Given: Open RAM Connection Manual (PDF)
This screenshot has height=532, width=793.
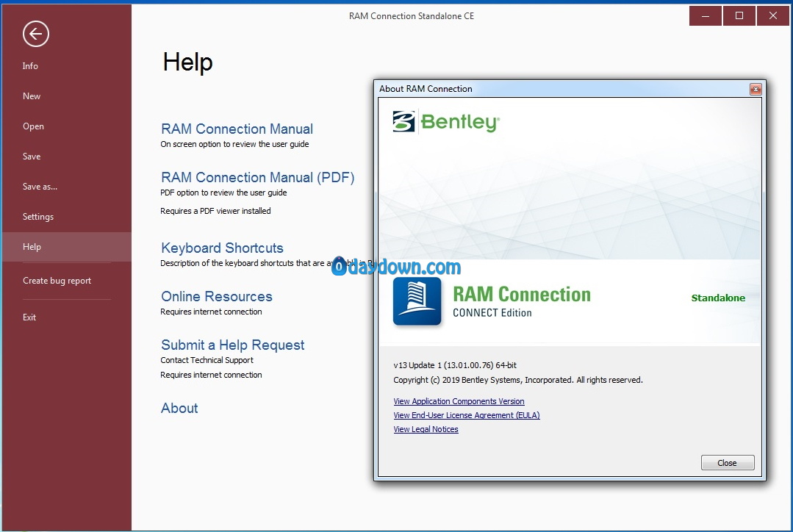Looking at the screenshot, I should [257, 178].
